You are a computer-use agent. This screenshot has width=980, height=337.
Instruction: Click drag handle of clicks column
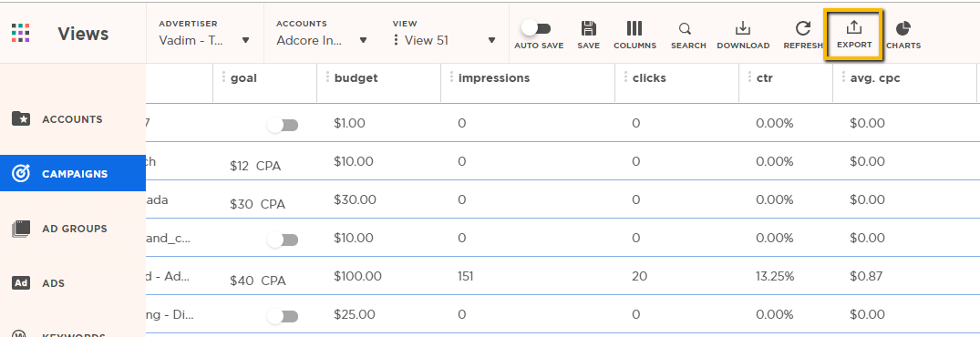(x=625, y=77)
